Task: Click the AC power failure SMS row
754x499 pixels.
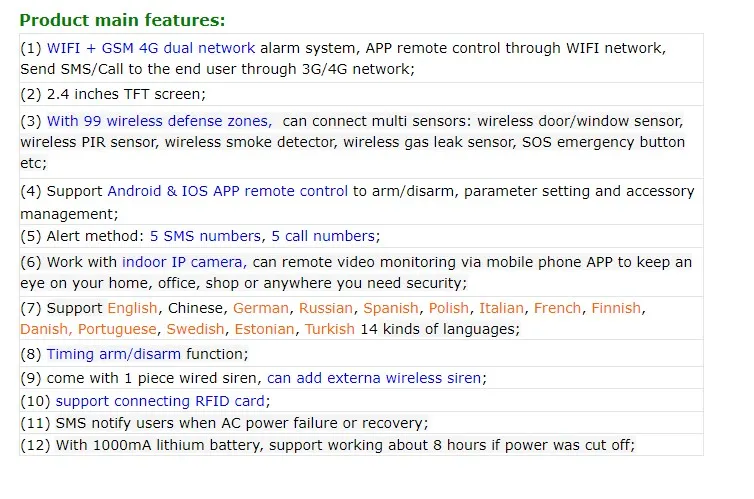Action: point(361,423)
